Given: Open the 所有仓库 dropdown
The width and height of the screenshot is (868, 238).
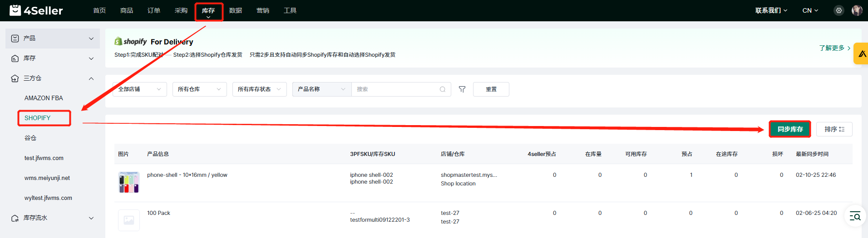Looking at the screenshot, I should coord(200,89).
